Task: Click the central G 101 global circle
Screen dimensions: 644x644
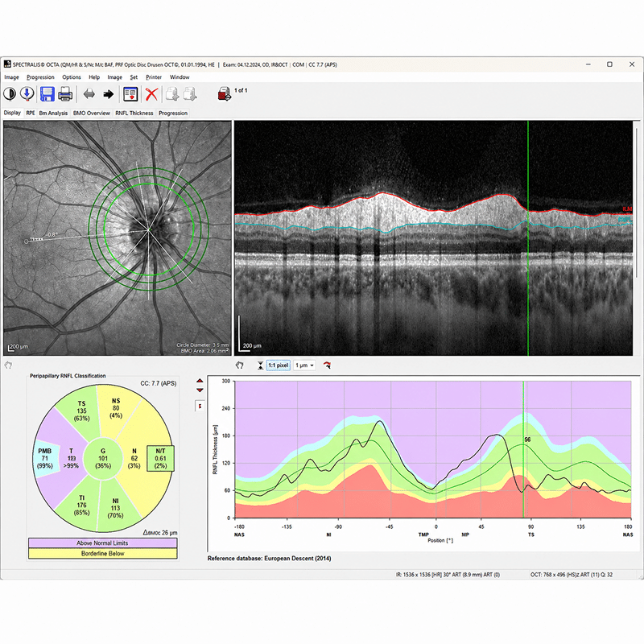Action: pos(103,458)
